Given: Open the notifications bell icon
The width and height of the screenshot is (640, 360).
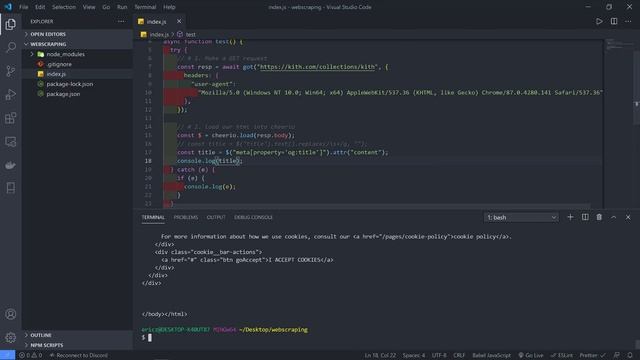Looking at the screenshot, I should click(x=630, y=355).
